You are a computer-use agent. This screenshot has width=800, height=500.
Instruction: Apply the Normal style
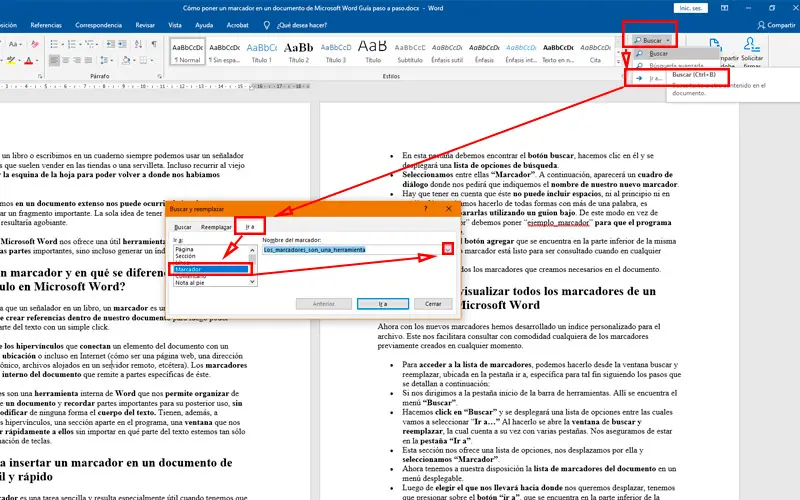tap(187, 52)
